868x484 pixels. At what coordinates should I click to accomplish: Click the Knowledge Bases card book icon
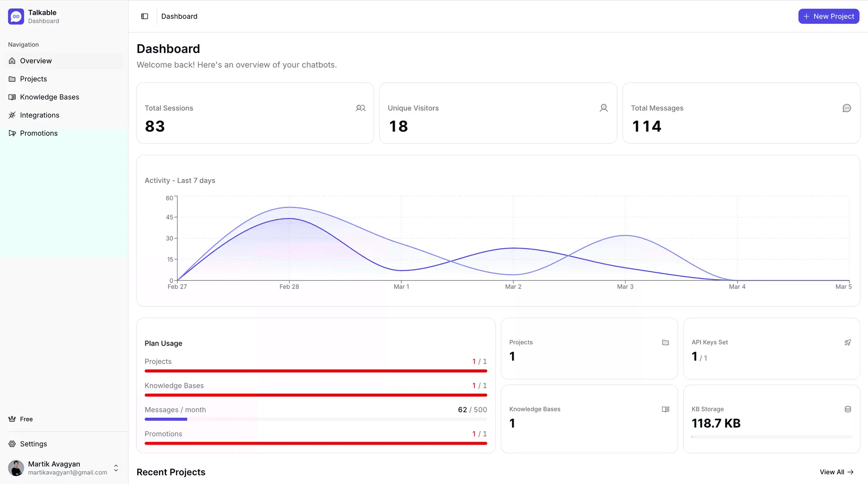click(x=665, y=409)
